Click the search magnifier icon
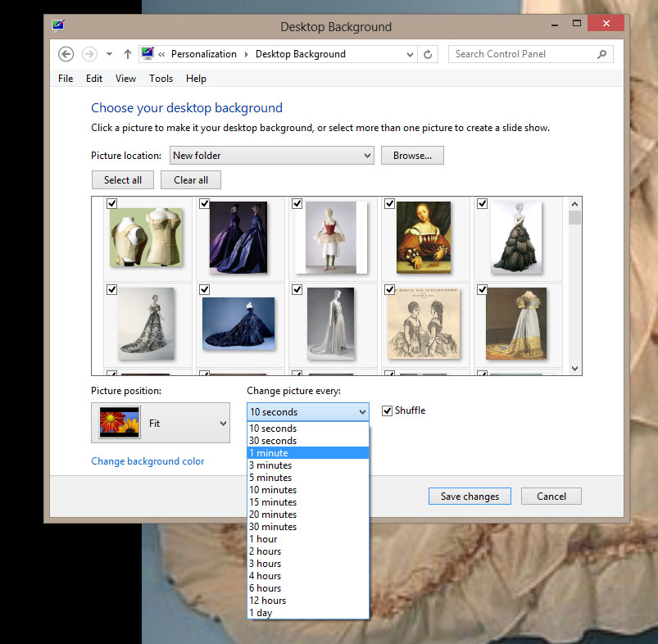This screenshot has height=644, width=658. [602, 54]
